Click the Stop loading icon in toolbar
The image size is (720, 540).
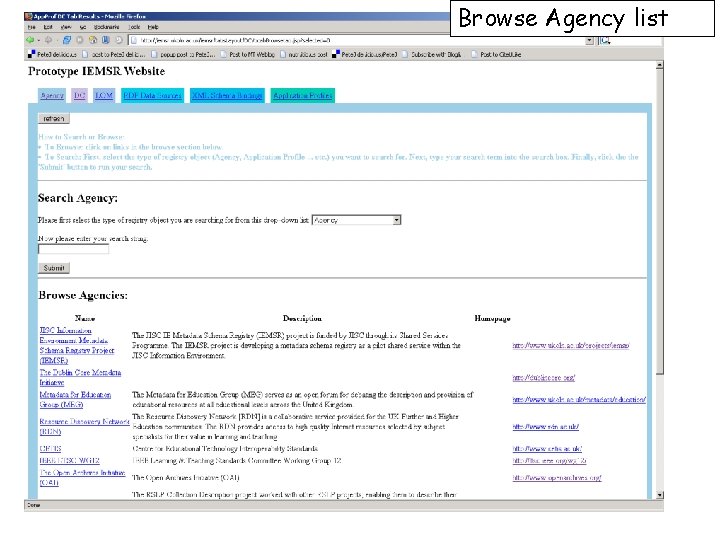(79, 40)
